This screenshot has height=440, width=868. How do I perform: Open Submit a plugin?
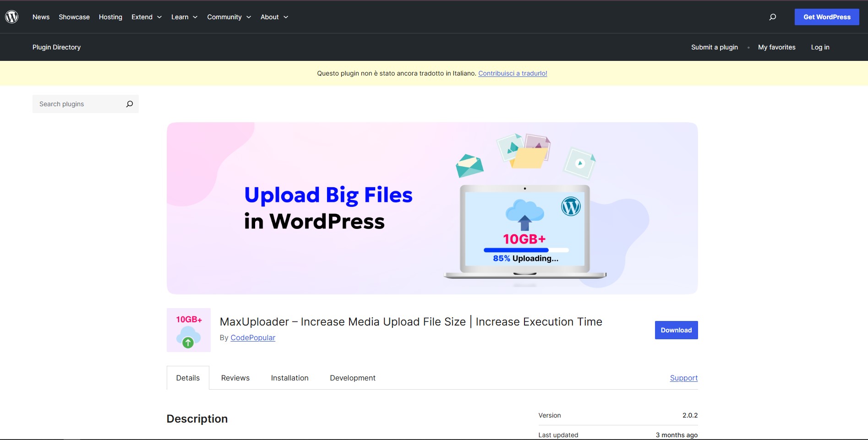(x=715, y=47)
